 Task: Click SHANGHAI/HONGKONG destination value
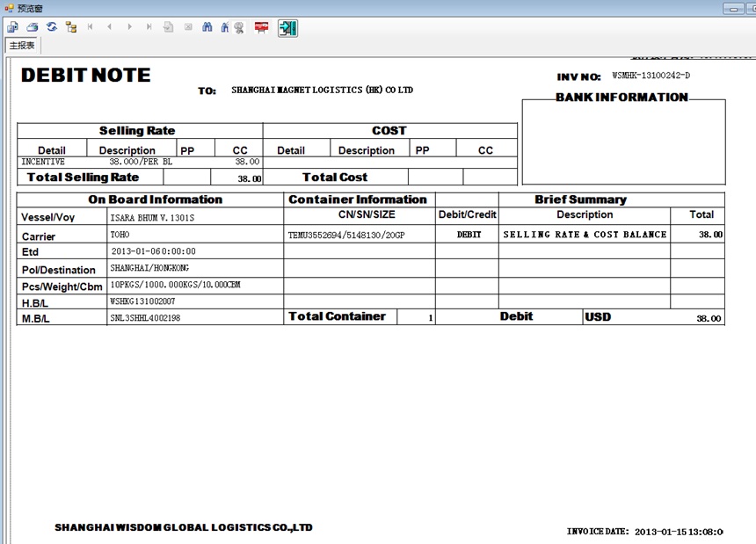149,268
